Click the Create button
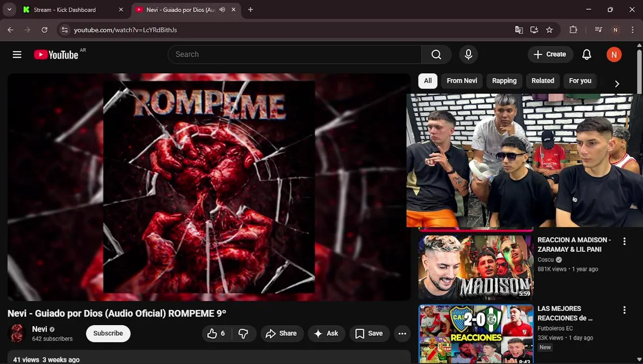This screenshot has width=643, height=364. coord(549,55)
